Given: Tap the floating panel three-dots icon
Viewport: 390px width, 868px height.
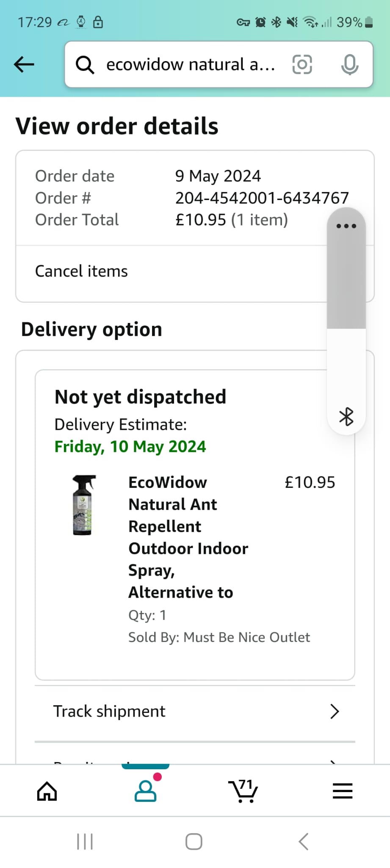Looking at the screenshot, I should pyautogui.click(x=346, y=226).
